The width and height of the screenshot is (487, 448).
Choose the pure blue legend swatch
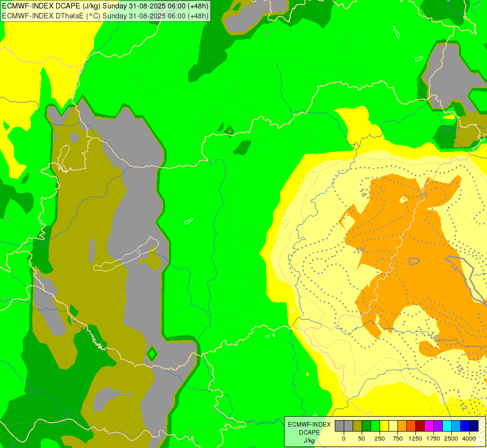465,426
